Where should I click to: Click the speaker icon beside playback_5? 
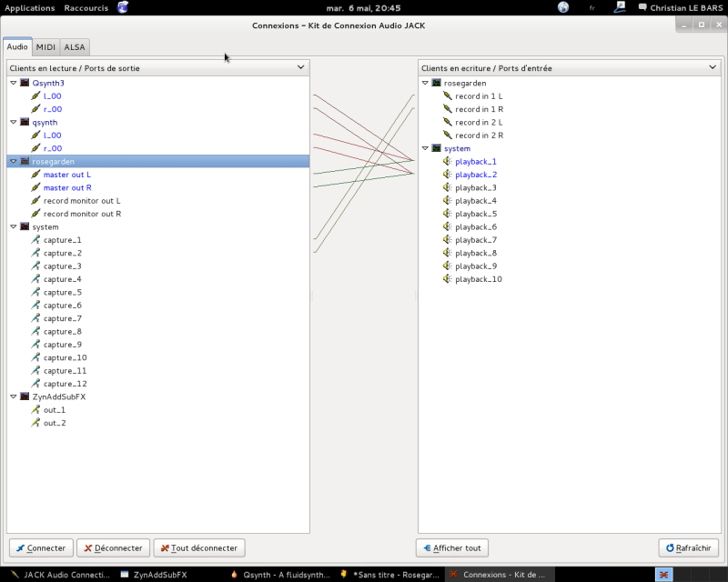(448, 214)
